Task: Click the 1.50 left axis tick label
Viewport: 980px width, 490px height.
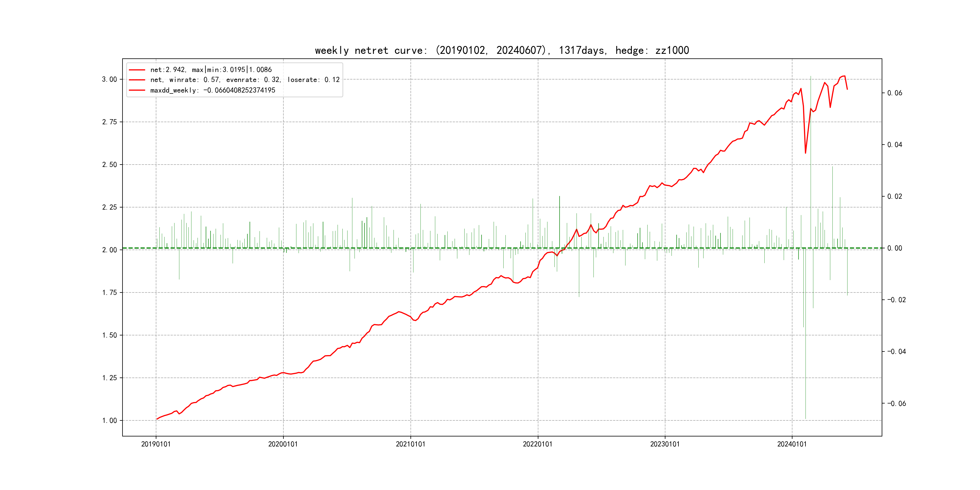Action: pos(109,335)
